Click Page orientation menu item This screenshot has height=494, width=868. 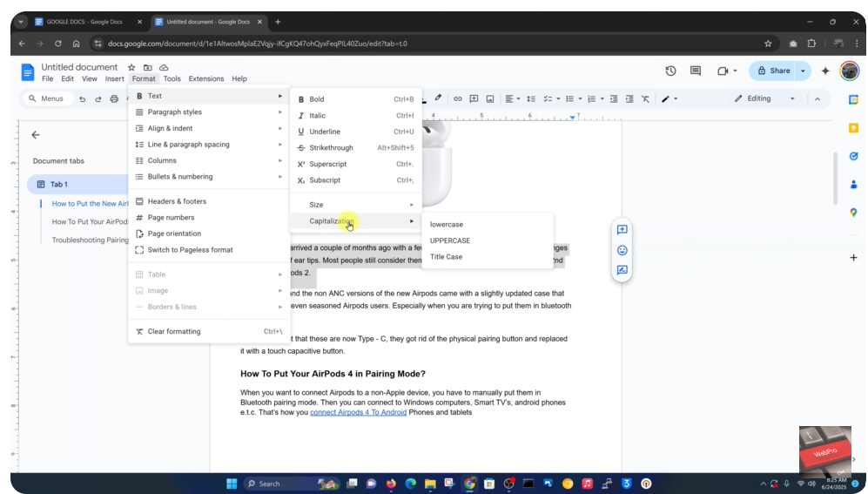click(x=209, y=233)
